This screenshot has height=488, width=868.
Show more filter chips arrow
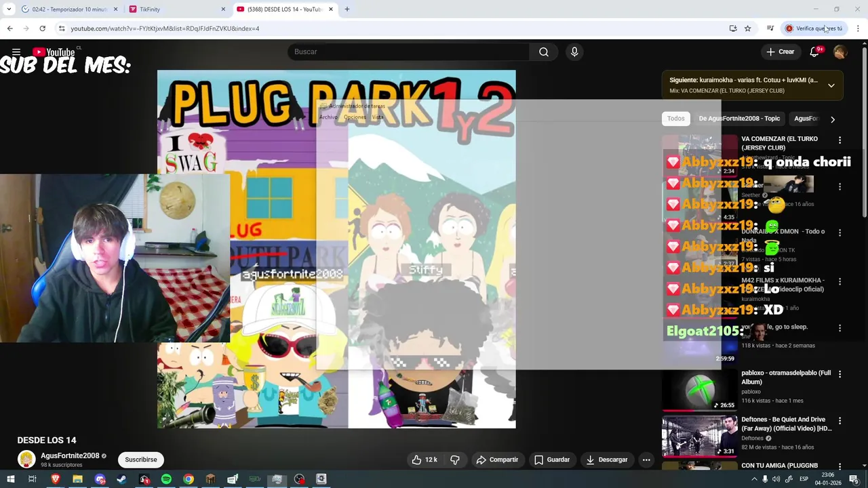(833, 119)
